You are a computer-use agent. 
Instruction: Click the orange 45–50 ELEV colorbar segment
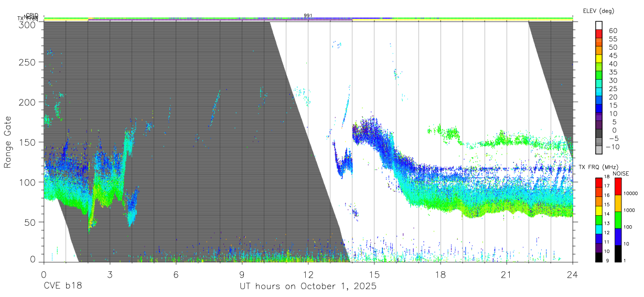tap(599, 51)
